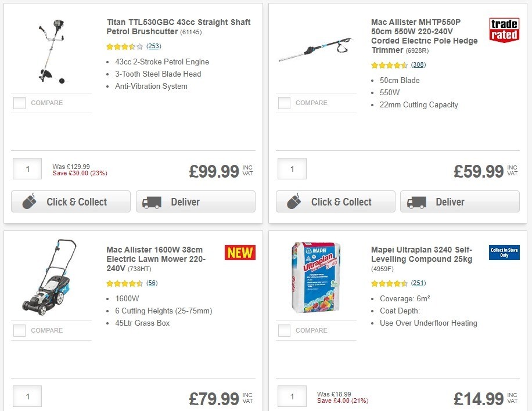Click the lawn mower quantity input field

(x=27, y=396)
